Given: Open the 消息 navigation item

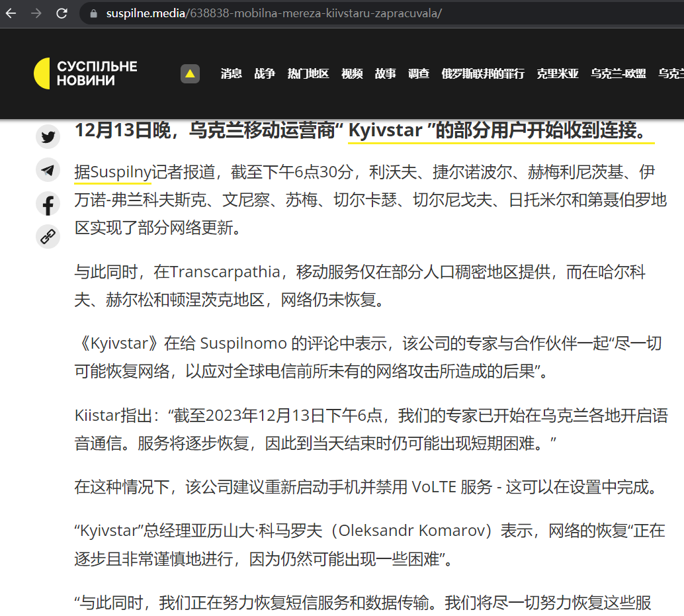Looking at the screenshot, I should click(232, 73).
